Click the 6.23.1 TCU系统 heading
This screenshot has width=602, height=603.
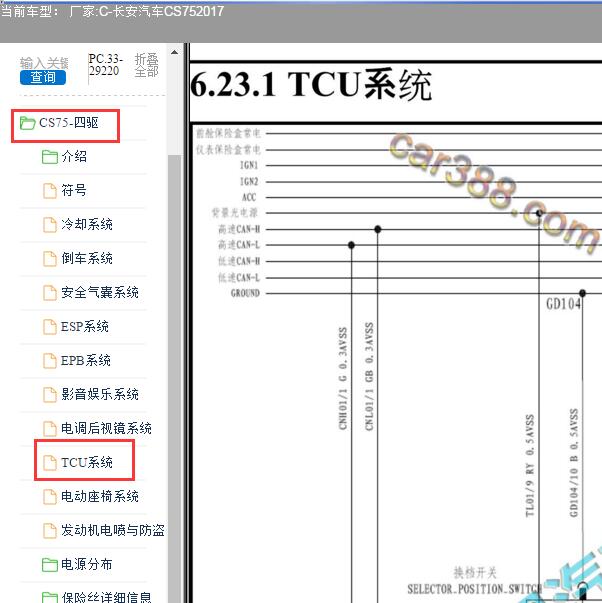(311, 85)
